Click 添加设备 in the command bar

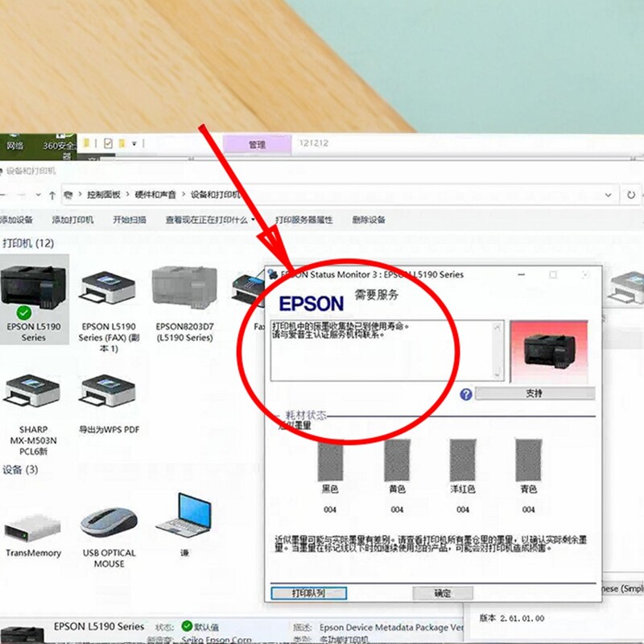[16, 220]
